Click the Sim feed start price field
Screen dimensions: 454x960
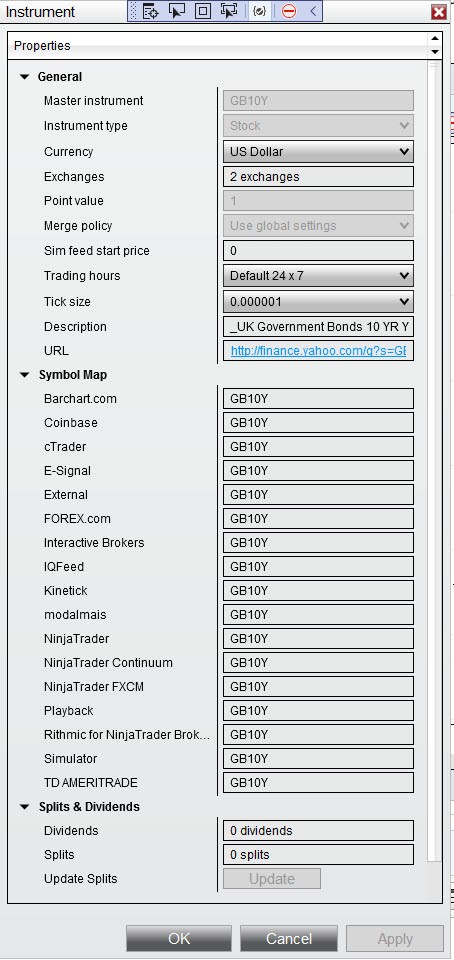click(318, 250)
